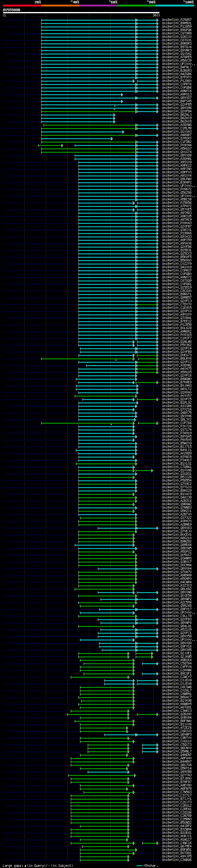Click the cyan ~100% legend segment
Viewport: 197px width, 868px height.
[175, 6]
